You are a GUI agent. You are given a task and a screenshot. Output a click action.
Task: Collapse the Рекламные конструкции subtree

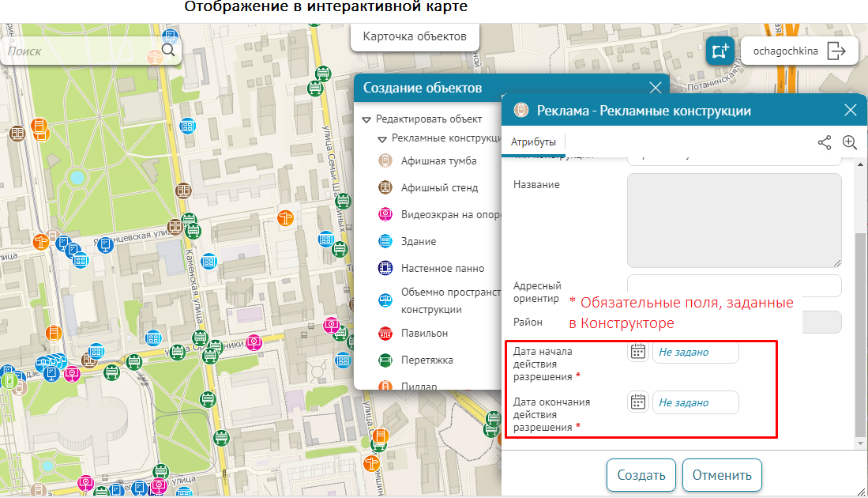coord(382,138)
